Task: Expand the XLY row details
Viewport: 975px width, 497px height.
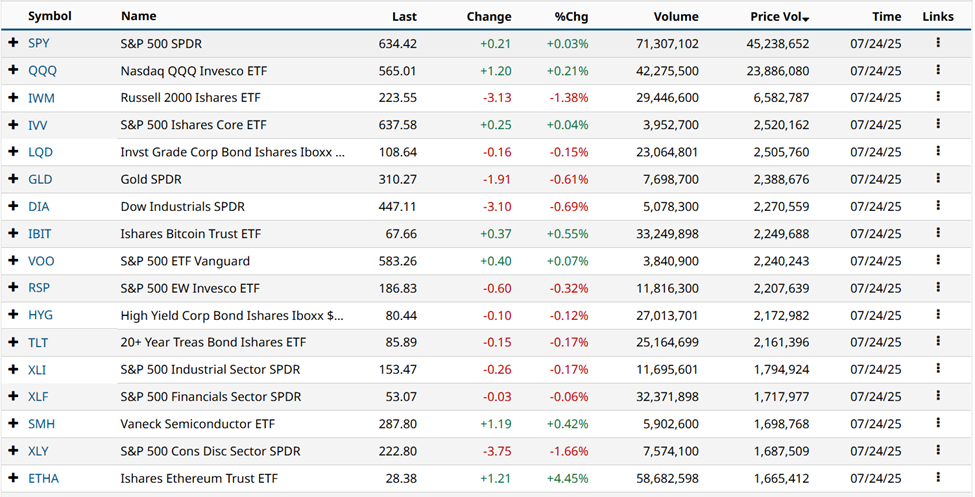Action: click(x=13, y=451)
